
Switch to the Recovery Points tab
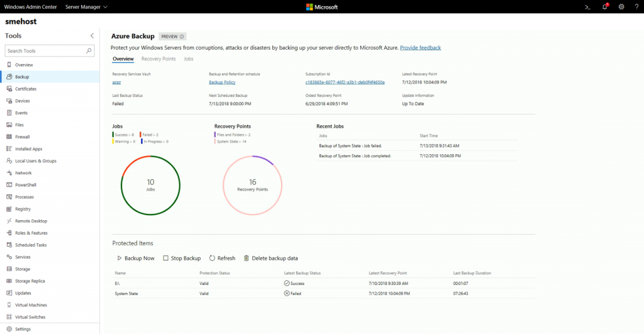pos(158,58)
